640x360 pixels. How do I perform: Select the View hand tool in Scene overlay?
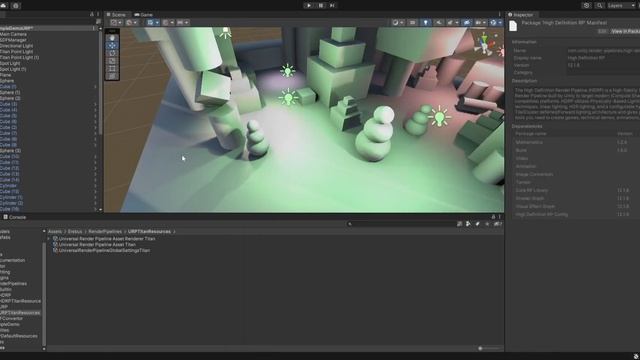tap(112, 38)
